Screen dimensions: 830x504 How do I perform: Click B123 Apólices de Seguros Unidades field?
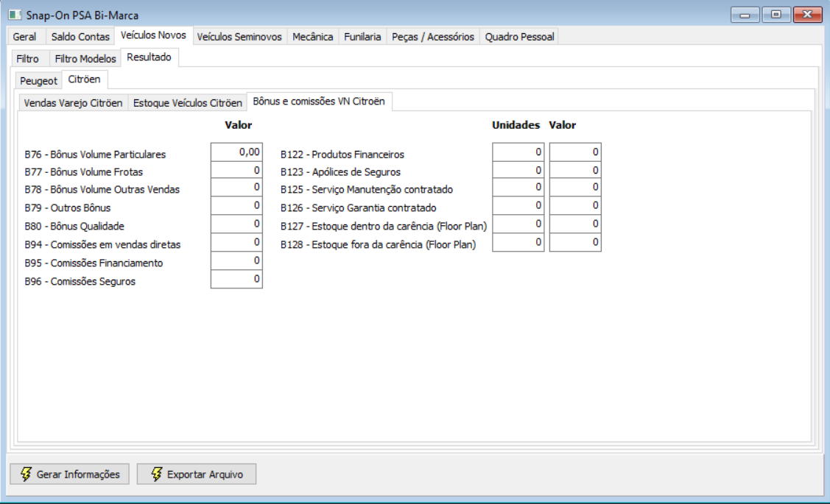click(x=518, y=170)
